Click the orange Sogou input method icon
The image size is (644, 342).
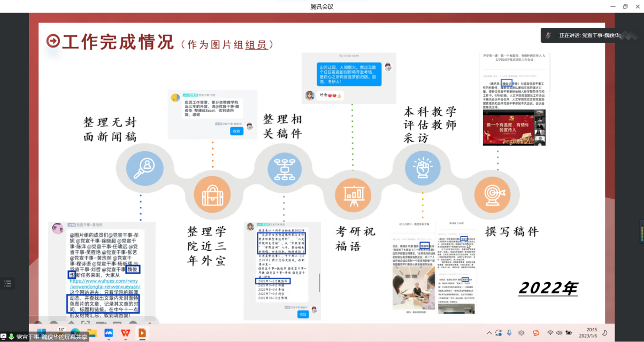[x=536, y=332]
